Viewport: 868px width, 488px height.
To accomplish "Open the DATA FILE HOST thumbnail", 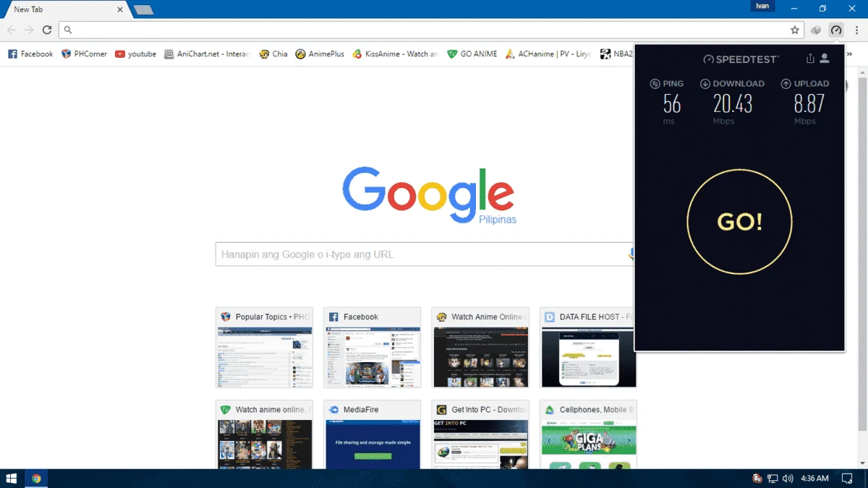I will (x=588, y=348).
